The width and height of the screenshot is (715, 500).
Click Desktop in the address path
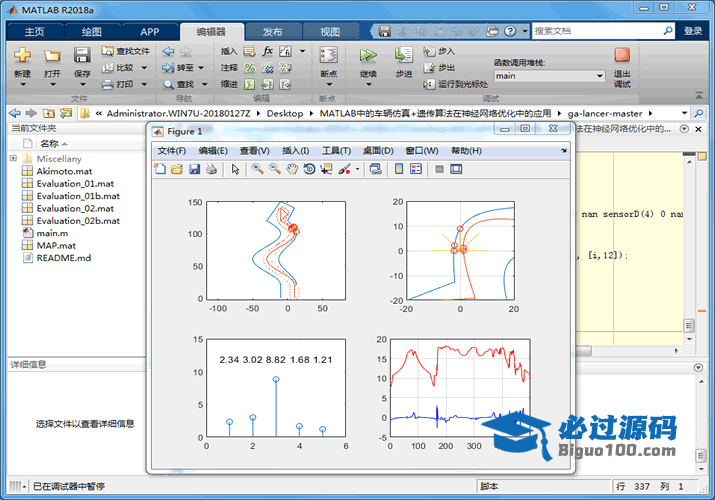pyautogui.click(x=285, y=113)
